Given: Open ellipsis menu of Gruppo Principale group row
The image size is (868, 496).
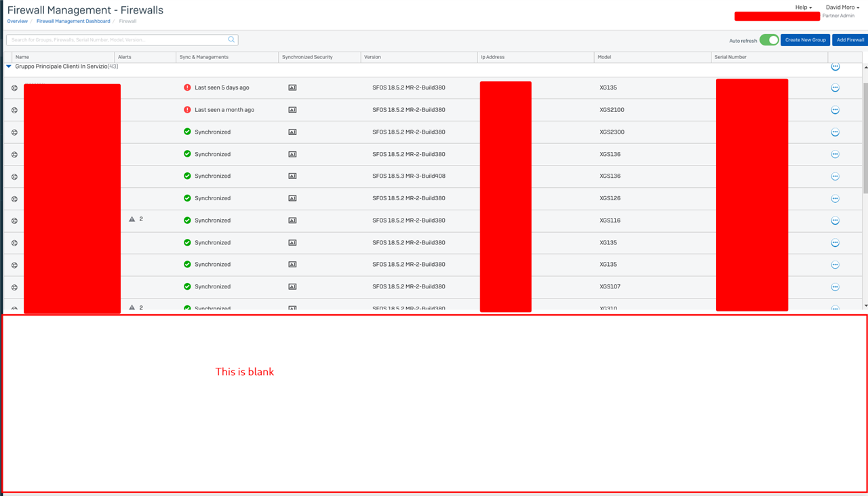Looking at the screenshot, I should 835,66.
